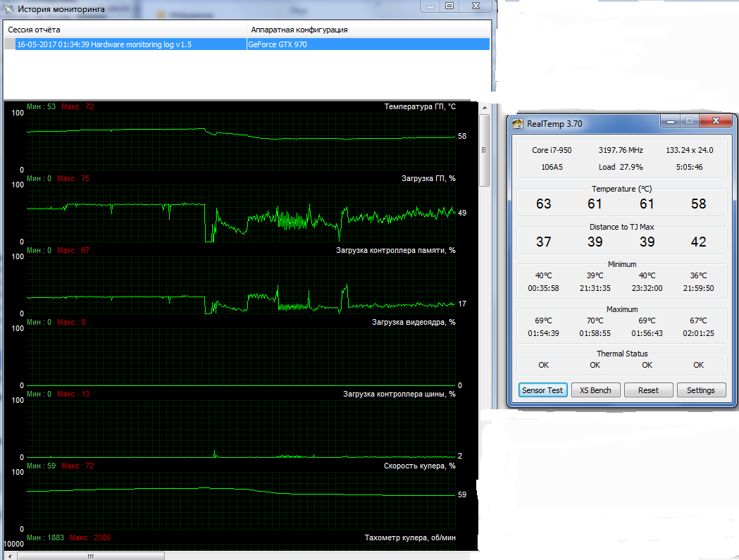Click the maximum time 01:54:39
Image resolution: width=739 pixels, height=560 pixels.
pyautogui.click(x=543, y=333)
